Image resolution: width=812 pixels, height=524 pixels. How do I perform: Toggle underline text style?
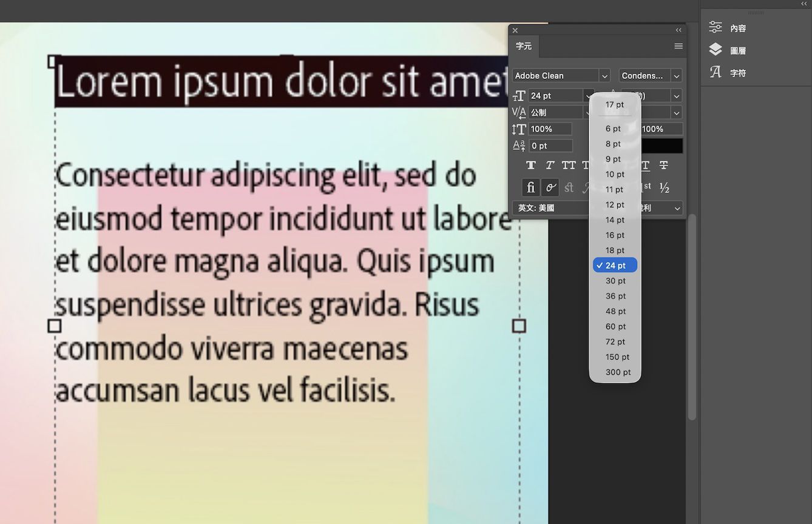click(x=645, y=165)
